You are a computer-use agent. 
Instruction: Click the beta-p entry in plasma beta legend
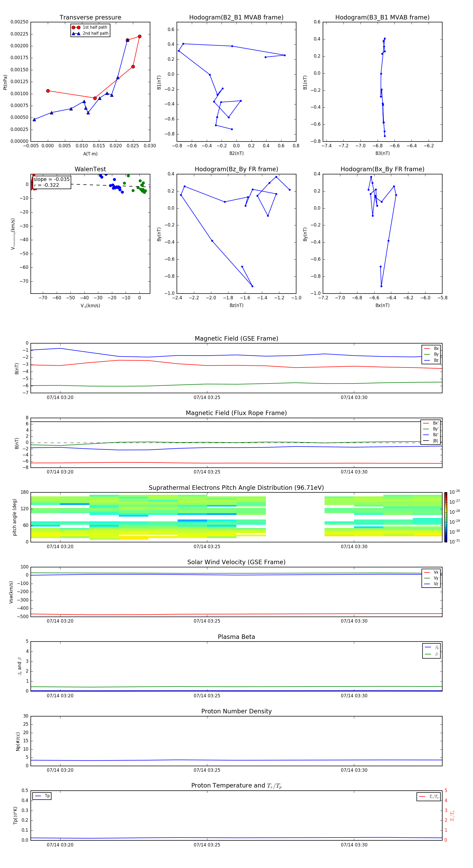coord(431,647)
